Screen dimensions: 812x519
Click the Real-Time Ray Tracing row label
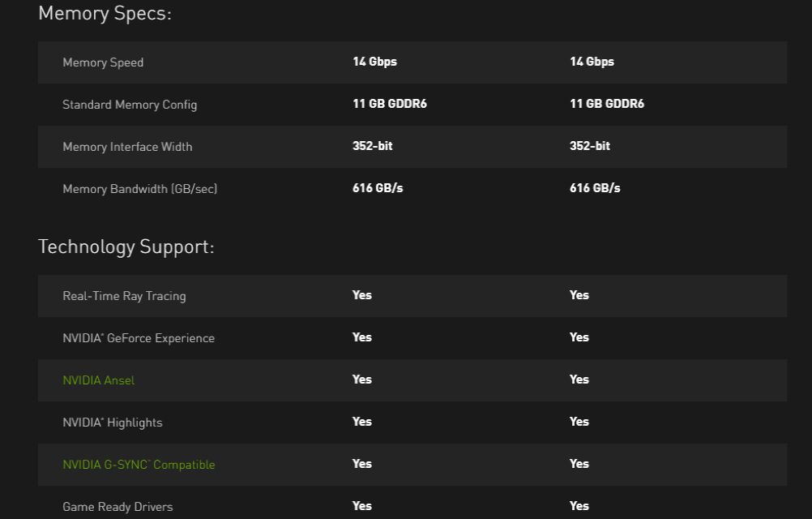pyautogui.click(x=124, y=295)
